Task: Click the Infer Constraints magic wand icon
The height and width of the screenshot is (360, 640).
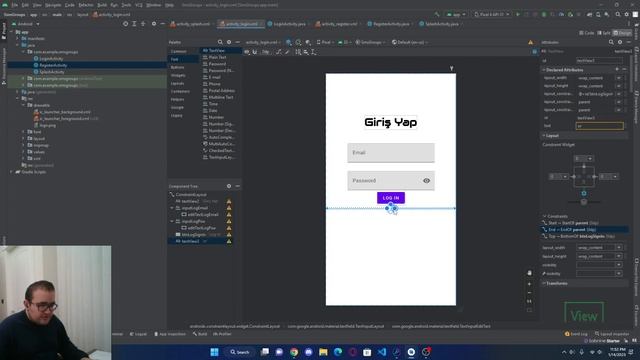Action: 287,52
